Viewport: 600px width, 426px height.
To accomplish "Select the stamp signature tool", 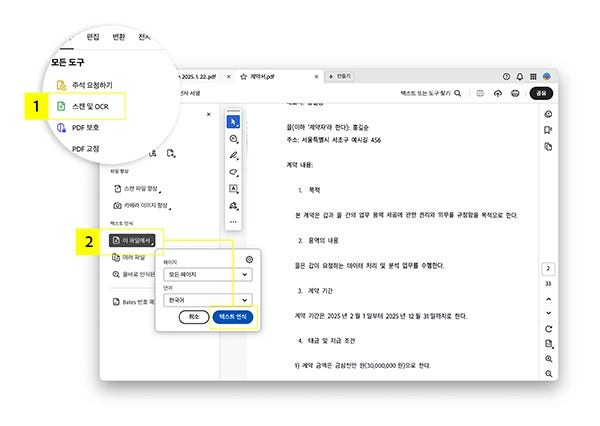I will tap(233, 206).
